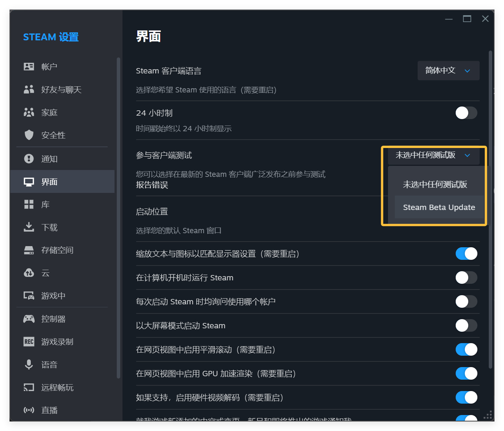Click the 云 cloud sync icon

pyautogui.click(x=29, y=273)
